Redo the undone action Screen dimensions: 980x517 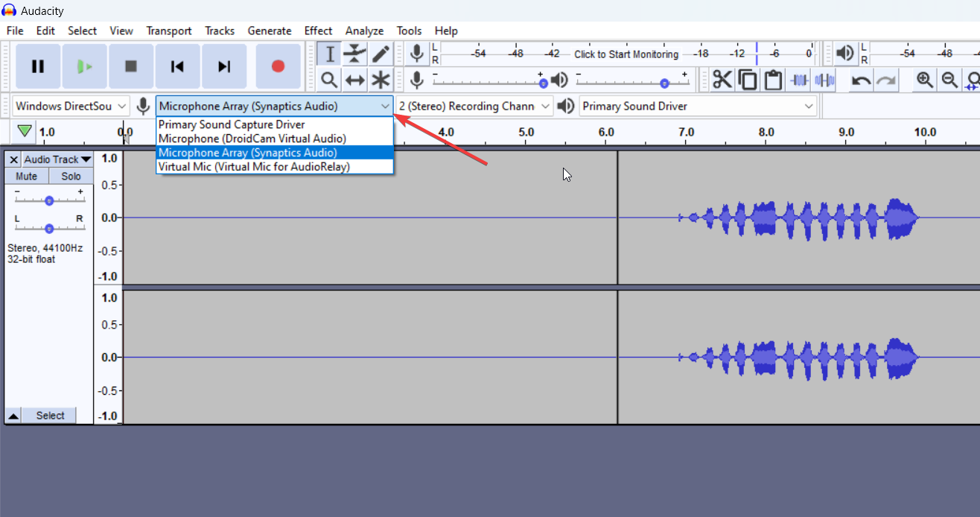(x=886, y=80)
